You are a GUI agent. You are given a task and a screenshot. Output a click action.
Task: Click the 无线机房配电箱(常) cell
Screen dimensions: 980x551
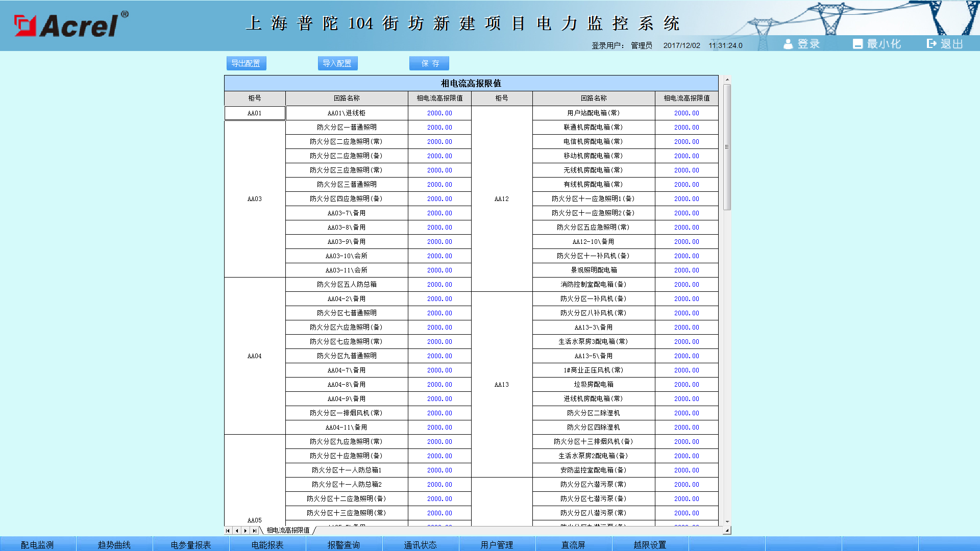point(594,170)
